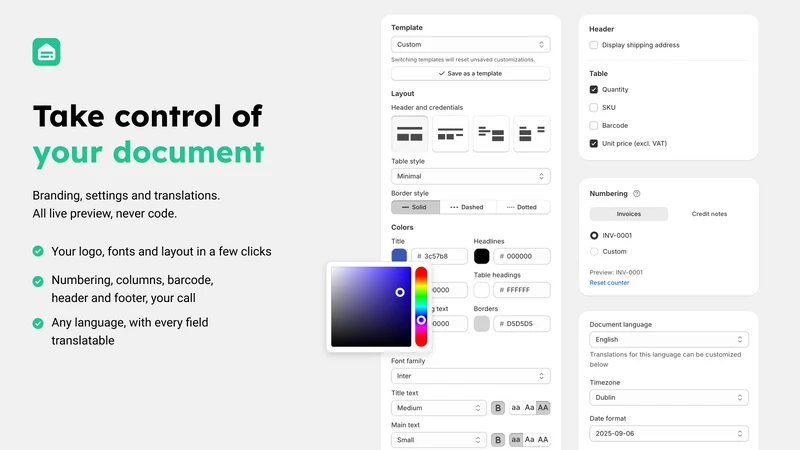This screenshot has height=450, width=800.
Task: Click the Headlines hex field 000000
Action: pos(522,256)
